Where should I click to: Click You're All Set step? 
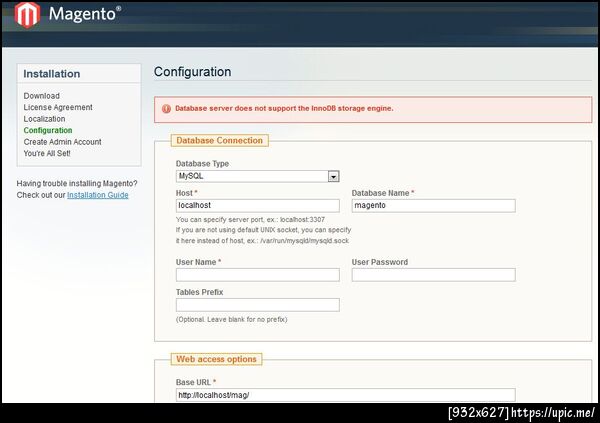click(47, 154)
